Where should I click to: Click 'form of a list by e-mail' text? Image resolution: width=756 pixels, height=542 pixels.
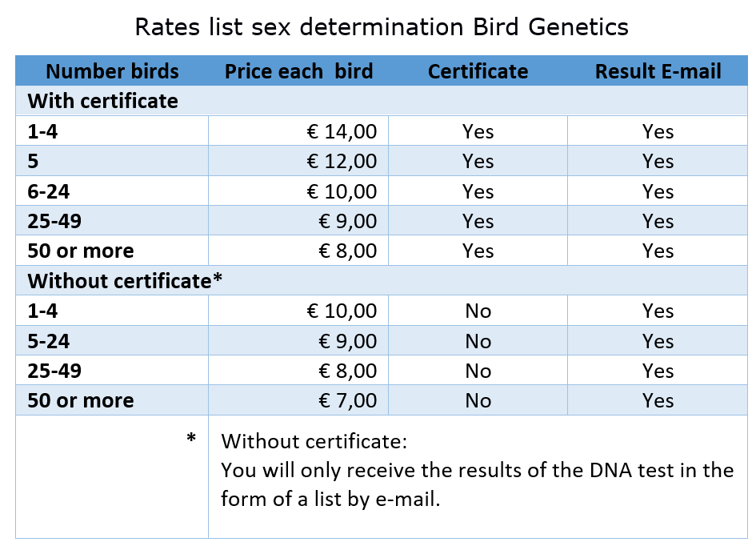[x=330, y=499]
